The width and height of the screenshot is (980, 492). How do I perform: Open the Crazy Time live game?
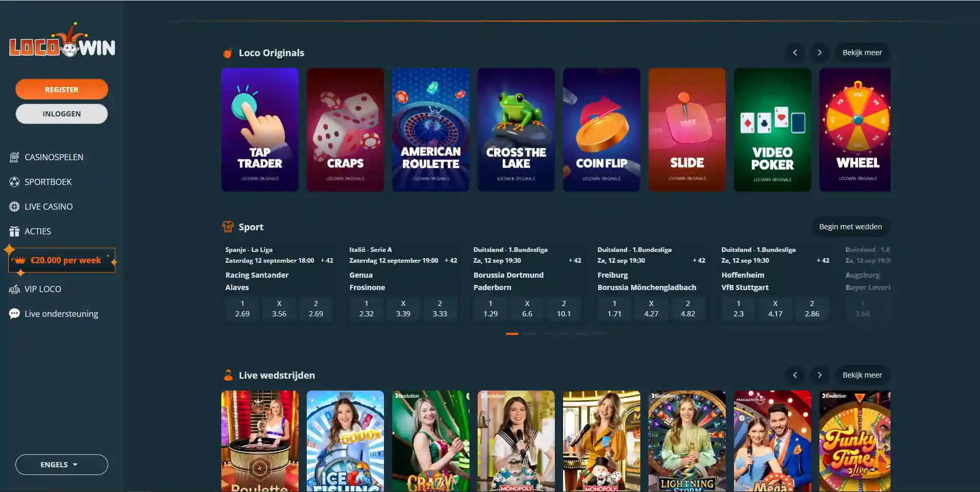431,441
